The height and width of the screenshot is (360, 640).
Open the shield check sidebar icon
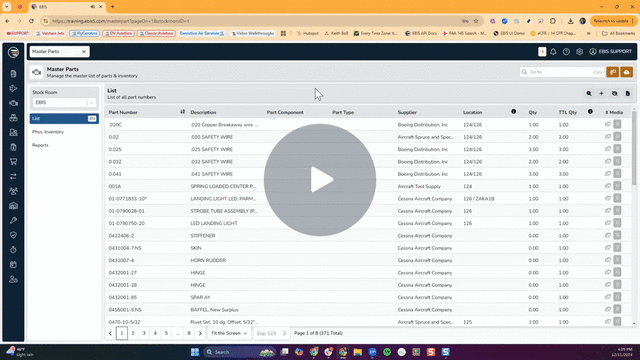coord(13,235)
